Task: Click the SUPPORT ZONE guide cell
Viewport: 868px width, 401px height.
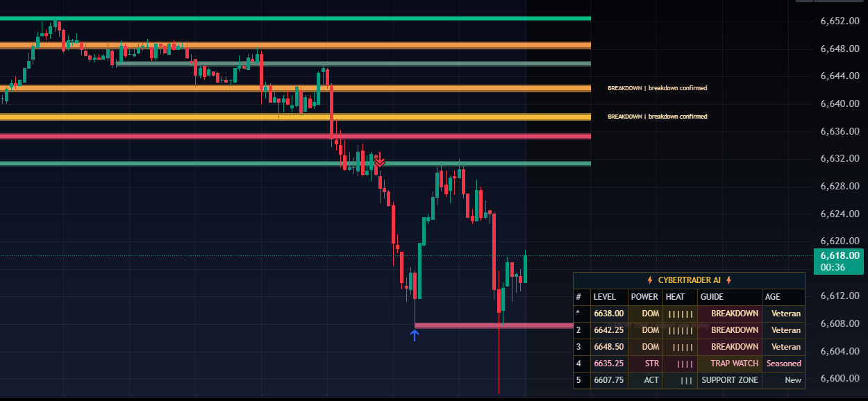Action: 730,380
